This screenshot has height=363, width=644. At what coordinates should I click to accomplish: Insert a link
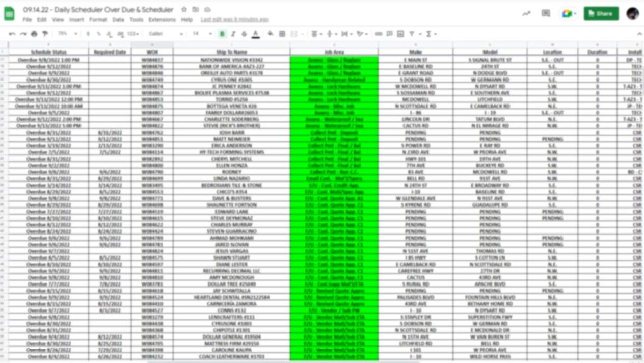[379, 34]
